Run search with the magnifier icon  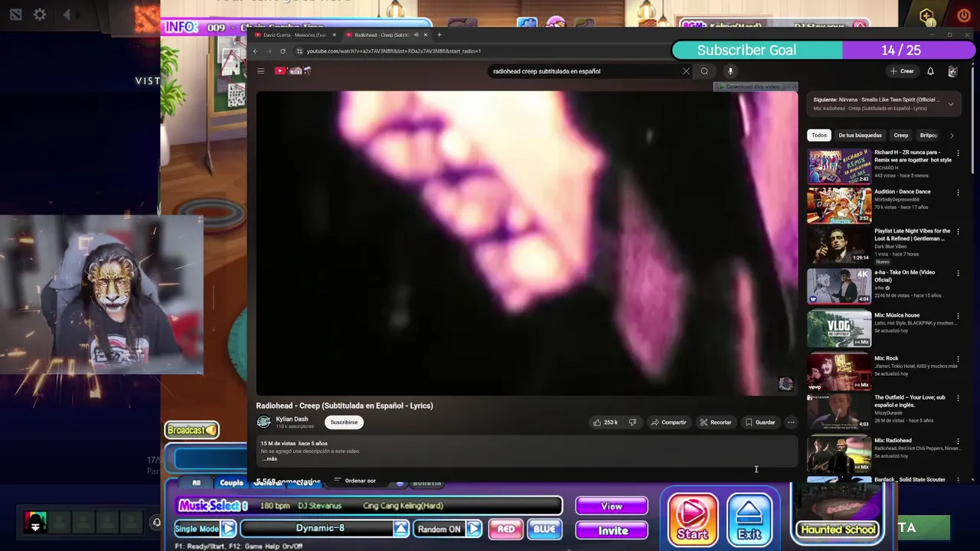coord(704,71)
